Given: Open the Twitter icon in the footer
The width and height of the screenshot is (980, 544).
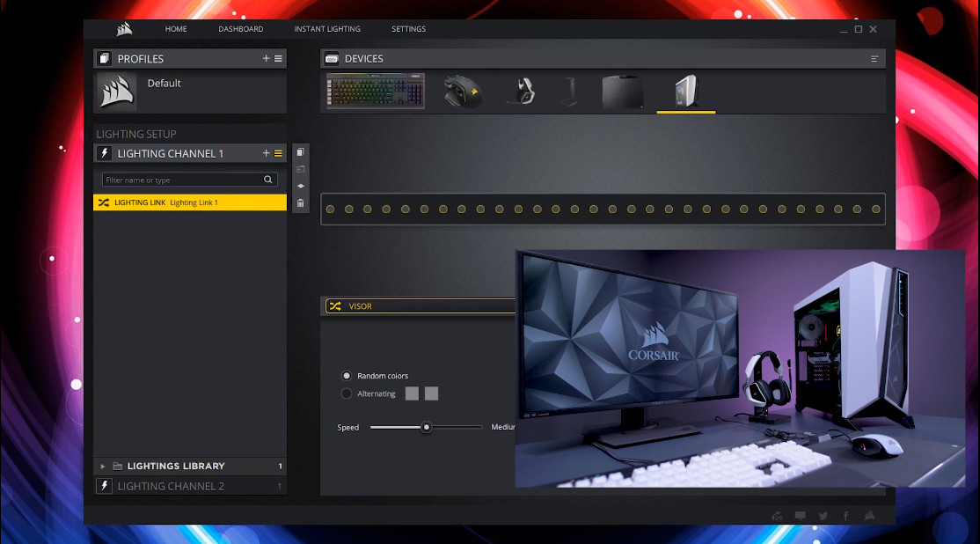Looking at the screenshot, I should click(x=823, y=516).
